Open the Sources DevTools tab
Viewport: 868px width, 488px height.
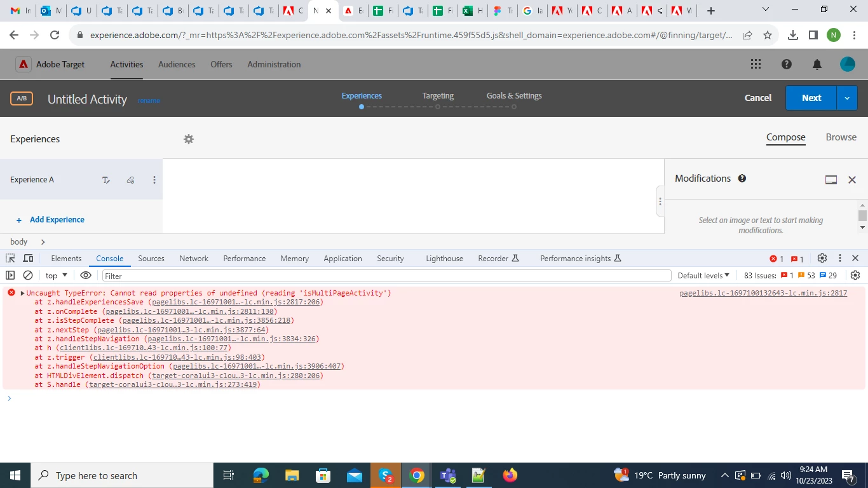pyautogui.click(x=151, y=259)
